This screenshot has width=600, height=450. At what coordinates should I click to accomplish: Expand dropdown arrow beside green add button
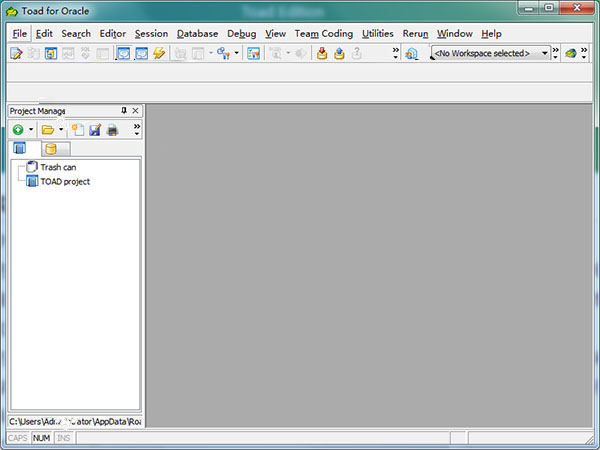(31, 130)
